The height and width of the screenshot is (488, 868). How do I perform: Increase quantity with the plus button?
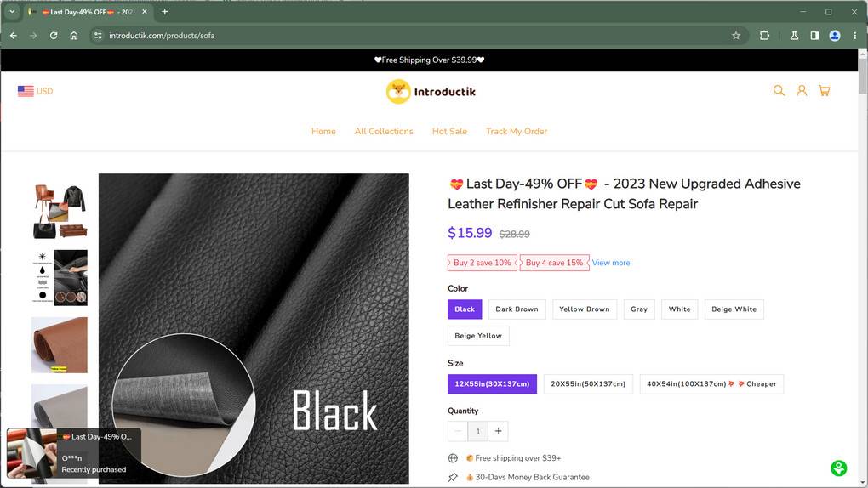click(x=499, y=431)
